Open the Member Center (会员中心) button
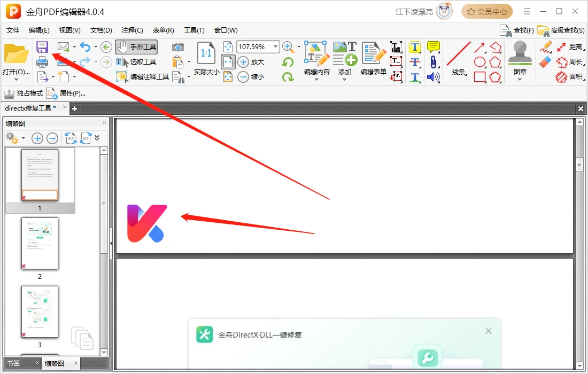 487,11
